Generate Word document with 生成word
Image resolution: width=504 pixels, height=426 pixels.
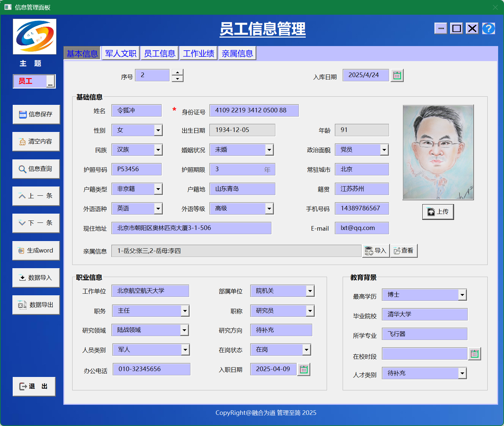[36, 251]
